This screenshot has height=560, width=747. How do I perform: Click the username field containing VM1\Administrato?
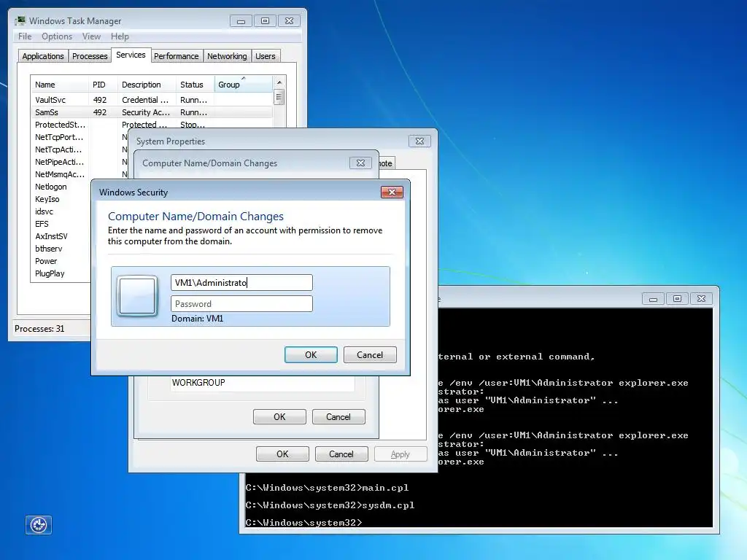click(241, 282)
